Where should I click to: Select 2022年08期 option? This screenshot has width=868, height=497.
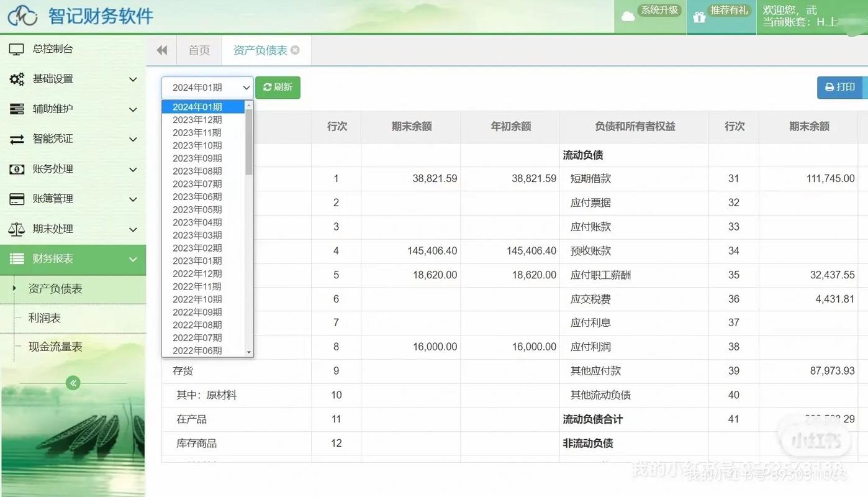(x=203, y=325)
